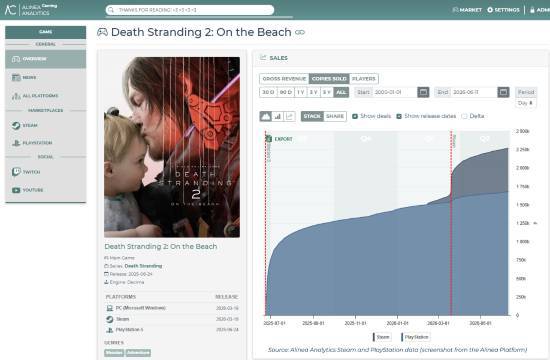Set time range to 1 Y
550x360 pixels.
pos(300,92)
